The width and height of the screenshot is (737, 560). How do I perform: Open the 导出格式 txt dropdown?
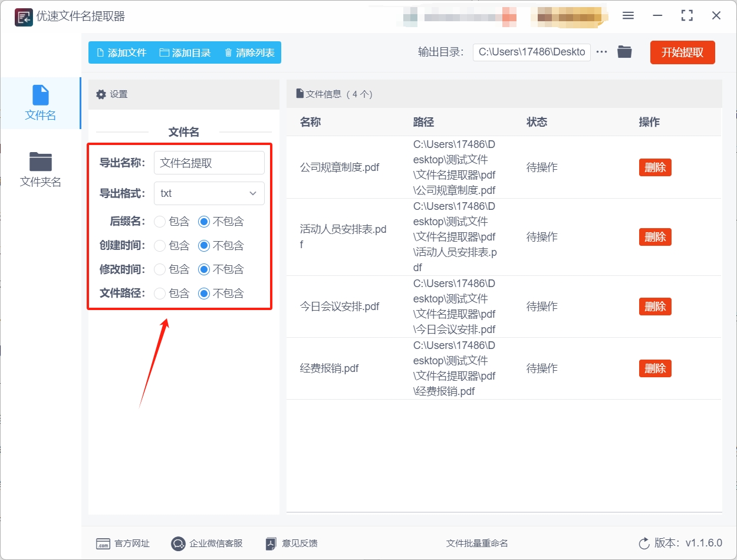[x=209, y=193]
